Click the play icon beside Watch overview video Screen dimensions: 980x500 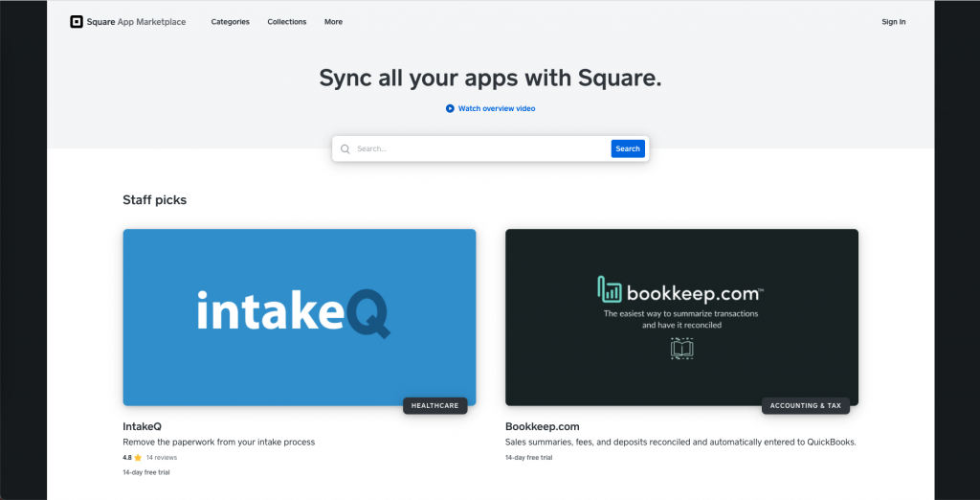(450, 109)
